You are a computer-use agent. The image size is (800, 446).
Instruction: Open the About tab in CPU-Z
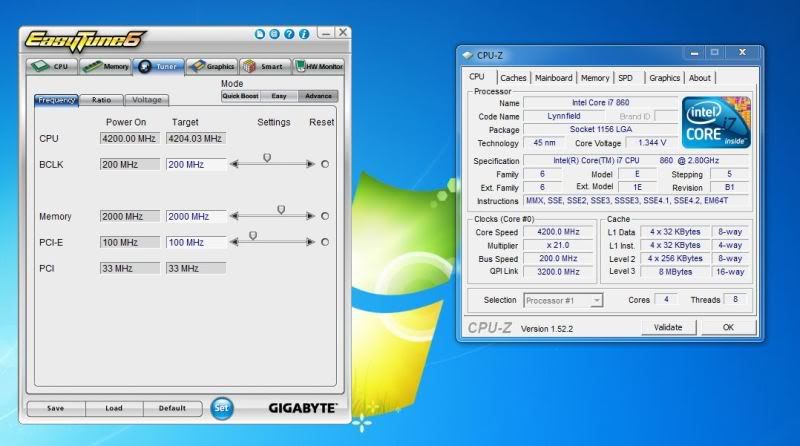tap(699, 78)
